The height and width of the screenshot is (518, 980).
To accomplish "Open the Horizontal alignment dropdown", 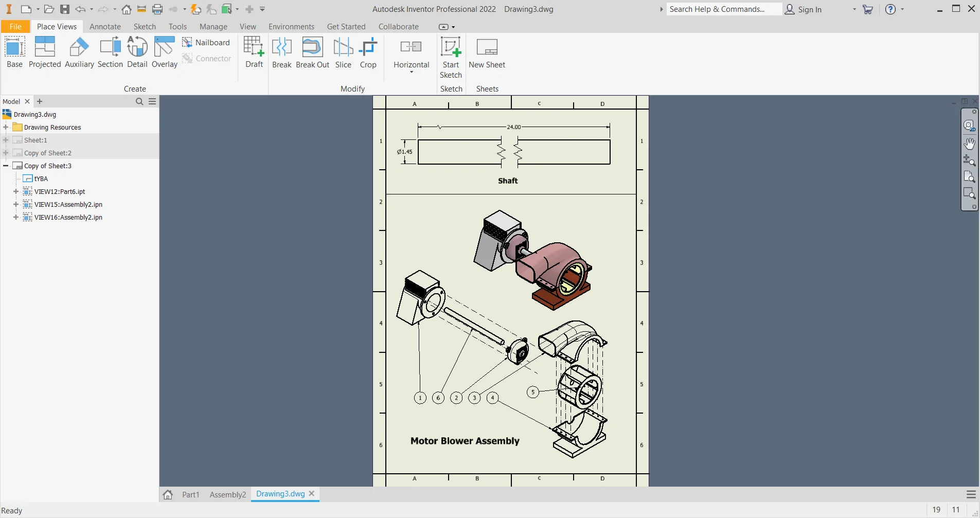I will pyautogui.click(x=411, y=72).
